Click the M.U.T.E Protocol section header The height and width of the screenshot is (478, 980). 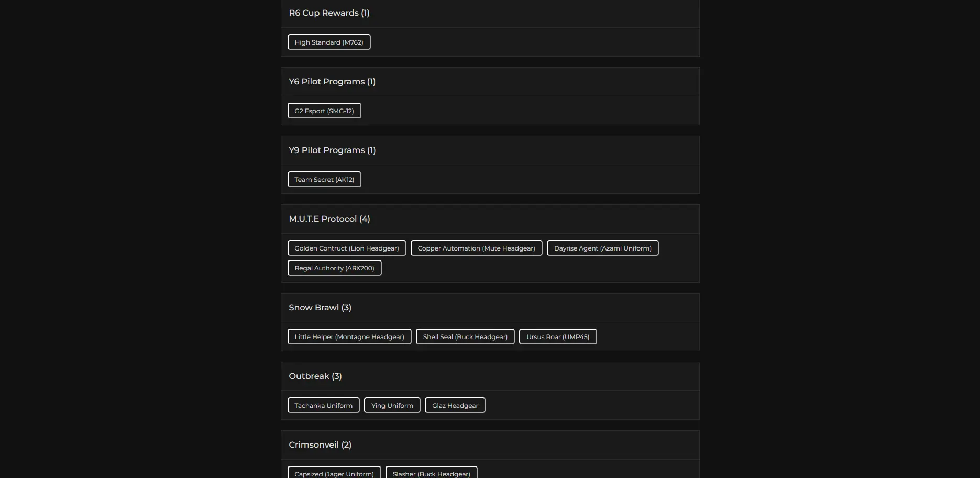coord(329,219)
